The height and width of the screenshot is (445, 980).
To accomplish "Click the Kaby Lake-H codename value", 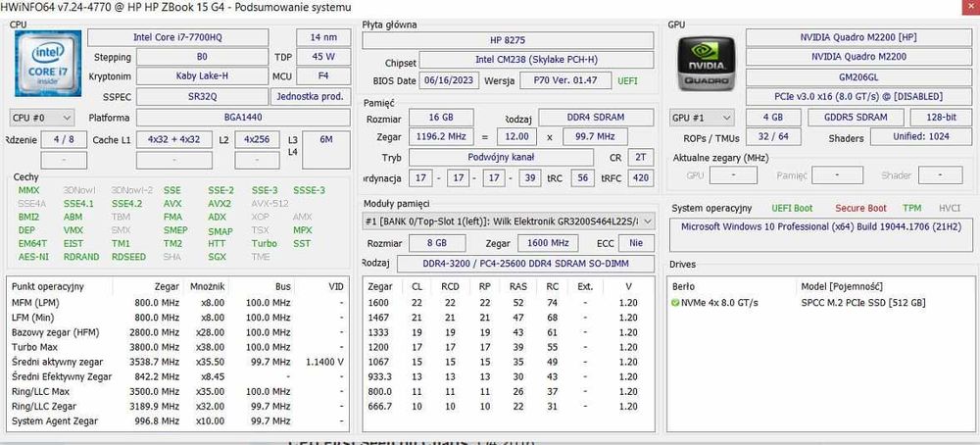I will tap(201, 76).
